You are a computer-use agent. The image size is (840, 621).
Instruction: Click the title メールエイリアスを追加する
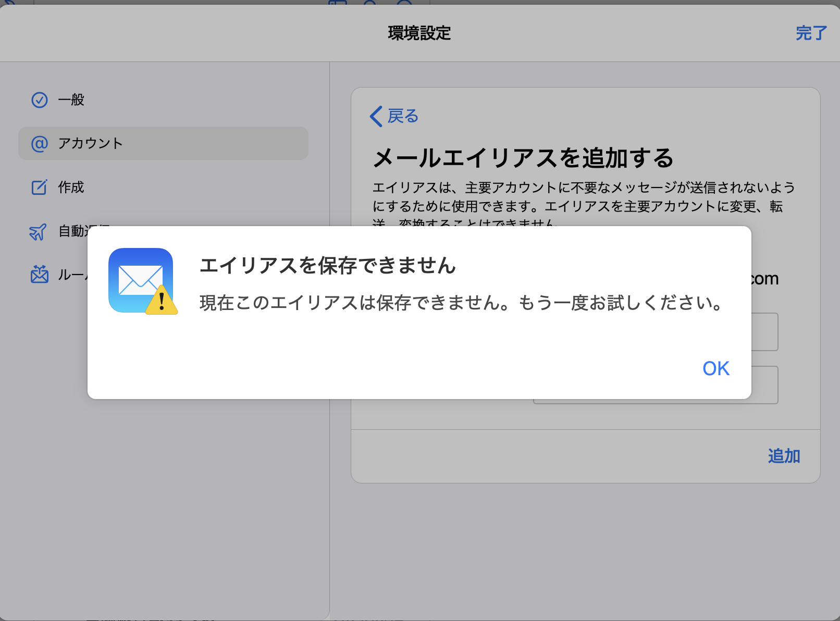[523, 158]
